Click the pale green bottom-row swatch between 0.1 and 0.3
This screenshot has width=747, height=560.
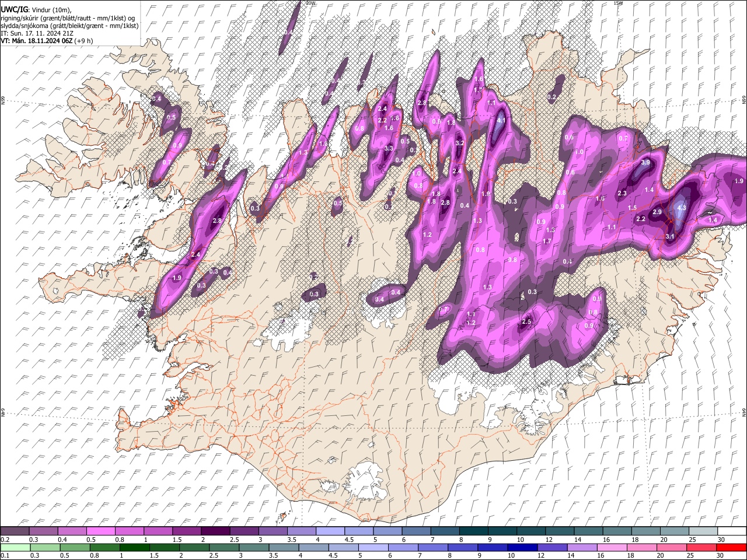15,548
